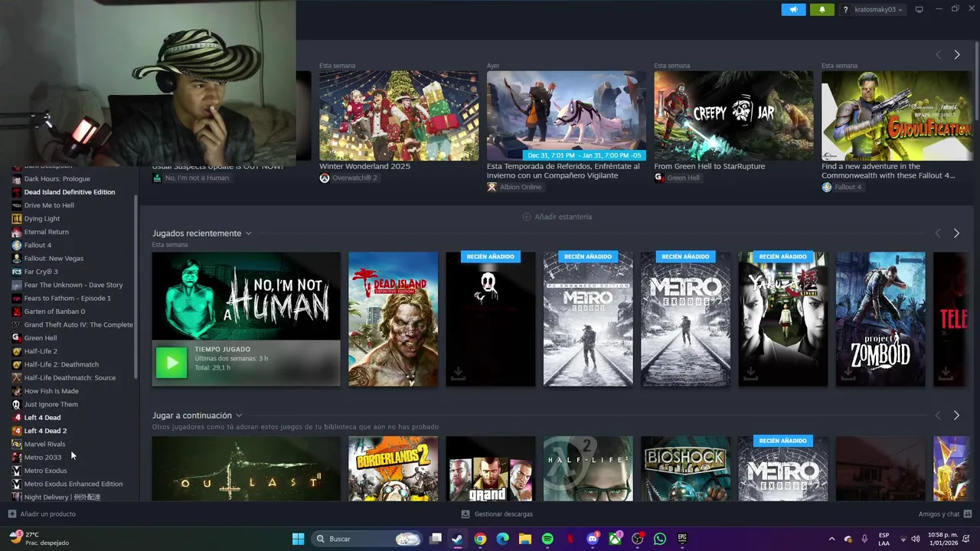Viewport: 980px width, 551px height.
Task: Select the Half-Life 2 cover
Action: click(x=588, y=468)
